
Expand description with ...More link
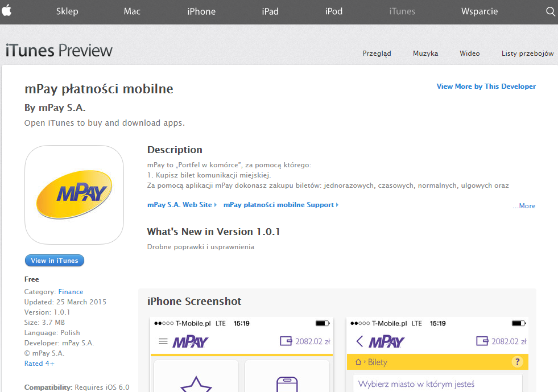pyautogui.click(x=524, y=206)
